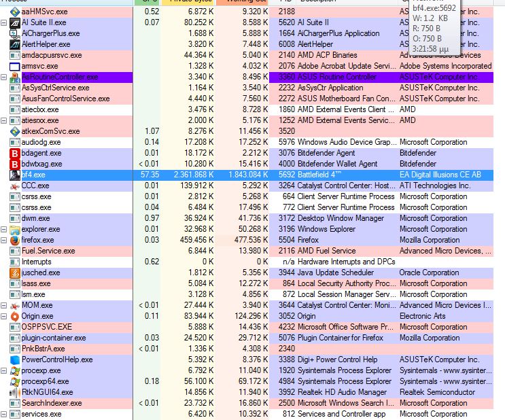Click Adobe Systems Incorporated company cell
The height and width of the screenshot is (420, 505).
click(x=445, y=67)
